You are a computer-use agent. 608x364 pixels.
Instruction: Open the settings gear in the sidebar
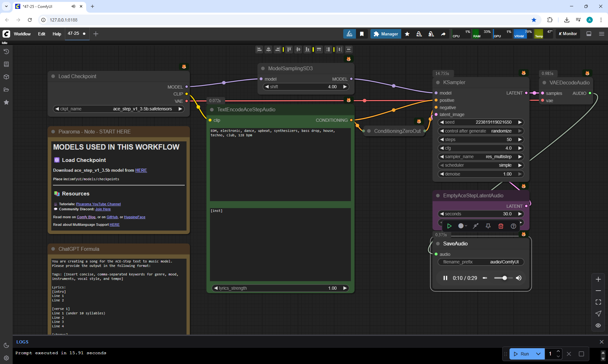pos(6,358)
